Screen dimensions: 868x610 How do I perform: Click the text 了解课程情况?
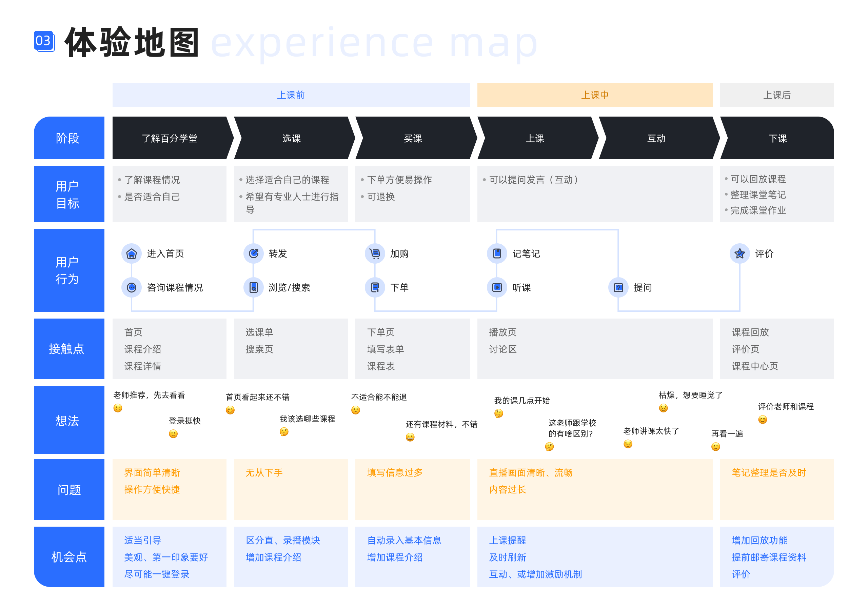click(x=152, y=180)
